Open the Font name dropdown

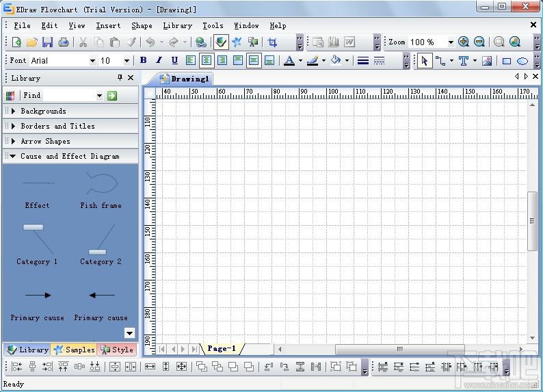click(x=92, y=61)
